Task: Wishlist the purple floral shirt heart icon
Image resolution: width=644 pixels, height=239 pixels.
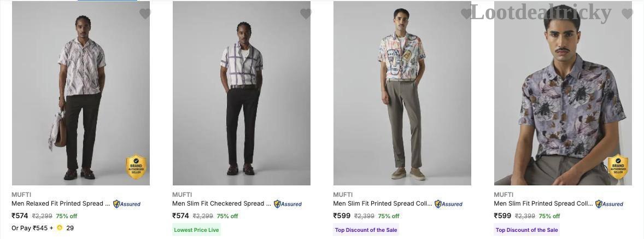Action: click(627, 14)
